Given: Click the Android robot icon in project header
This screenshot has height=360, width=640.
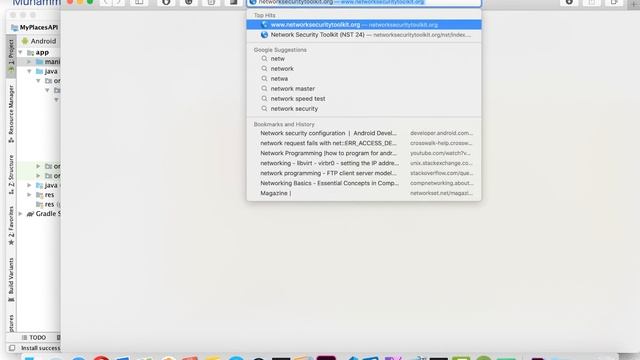Looking at the screenshot, I should 25,41.
